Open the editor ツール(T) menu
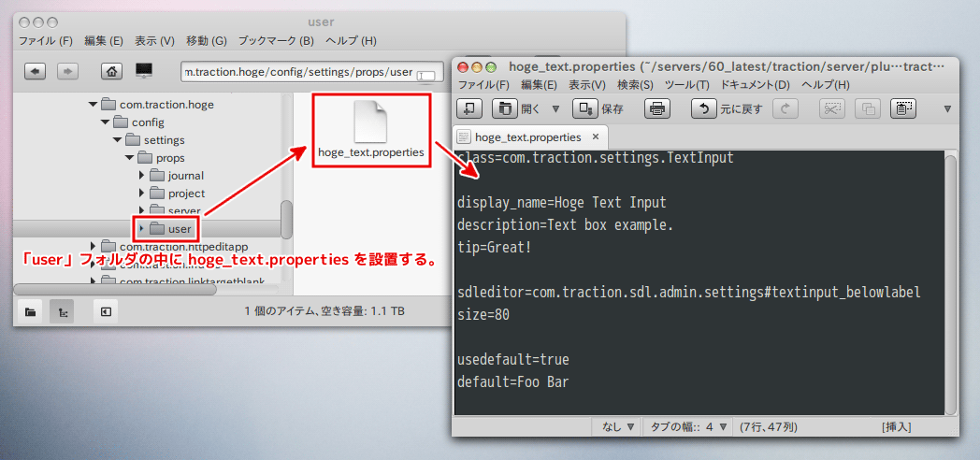The image size is (980, 460). tap(687, 84)
